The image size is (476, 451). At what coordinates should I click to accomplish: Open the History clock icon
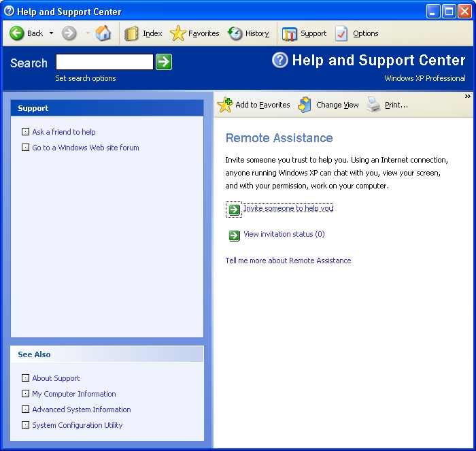235,33
